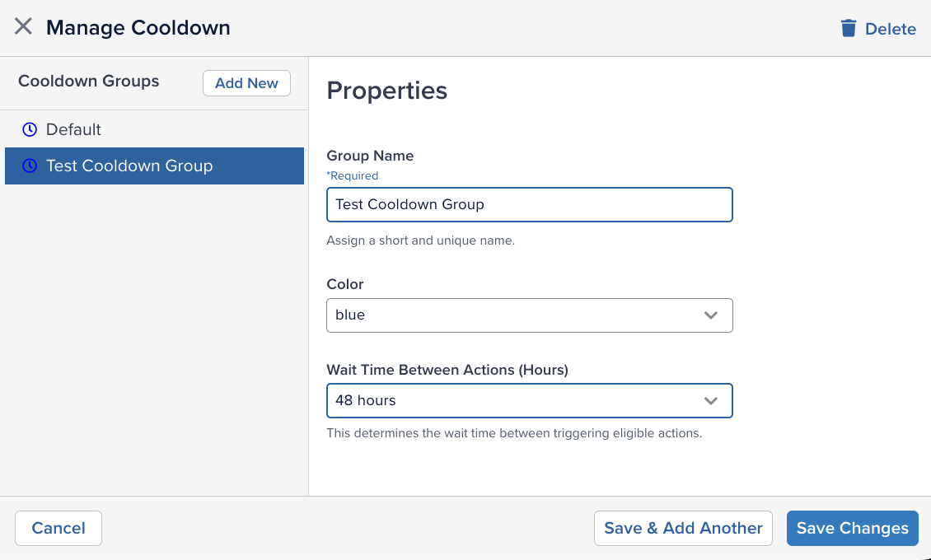Expand the Wait Time dropdown chevron
The image size is (931, 560).
[711, 401]
